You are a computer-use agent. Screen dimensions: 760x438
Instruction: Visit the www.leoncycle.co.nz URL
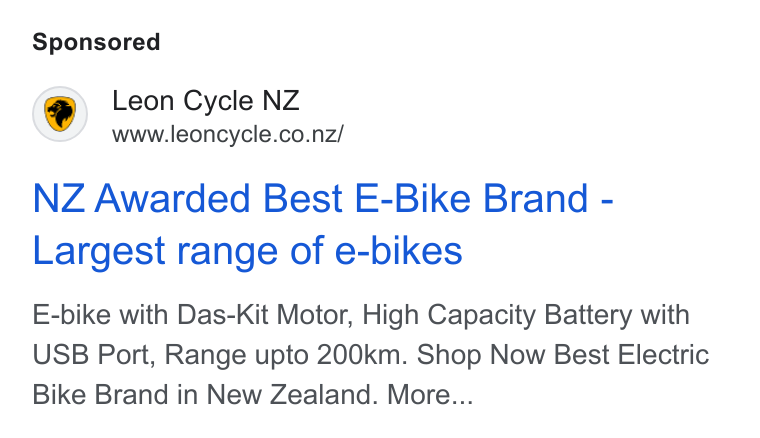(x=228, y=134)
